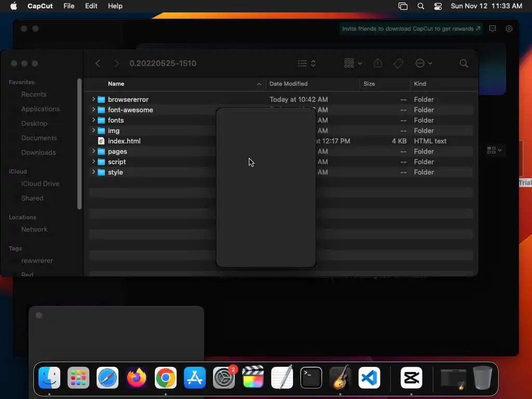The height and width of the screenshot is (399, 532).
Task: Open the CapCut feedback chat icon
Action: [x=493, y=29]
